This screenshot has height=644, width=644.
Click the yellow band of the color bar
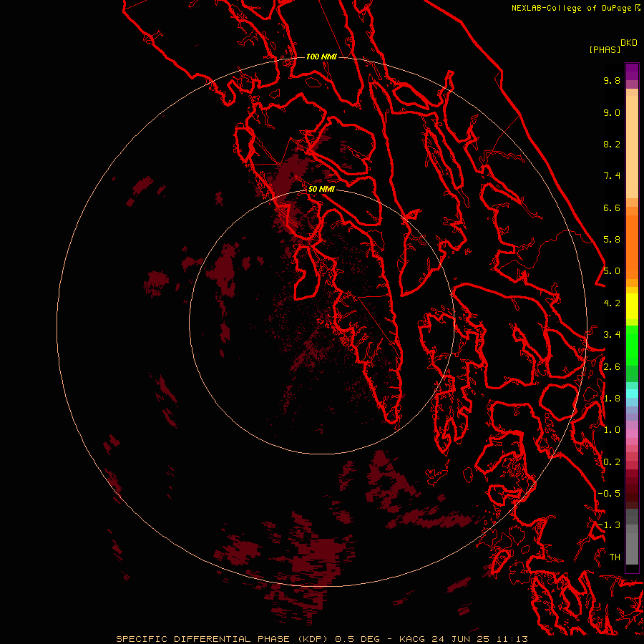point(632,306)
